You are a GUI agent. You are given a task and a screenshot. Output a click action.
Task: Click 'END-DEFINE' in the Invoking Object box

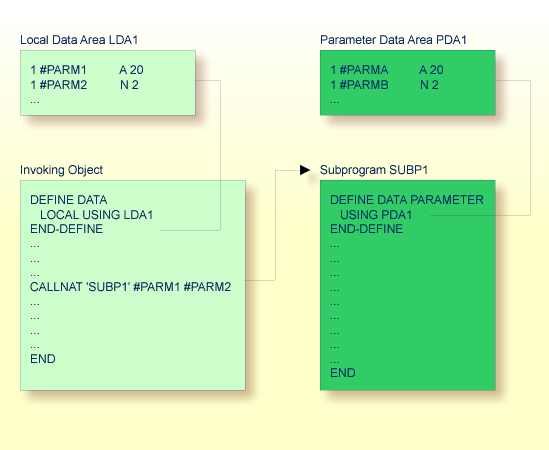click(67, 229)
